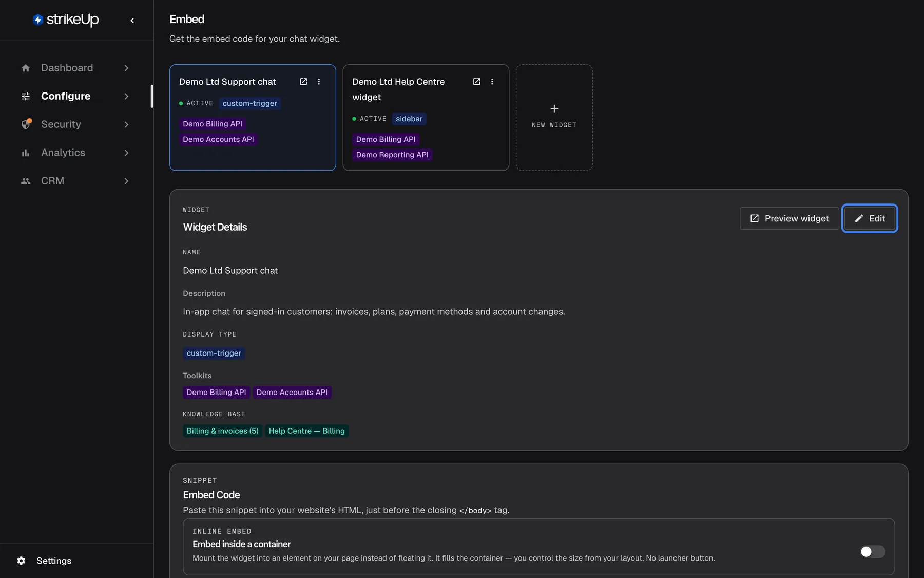Click the Preview widget button
Screen dimensions: 924x578
(789, 218)
